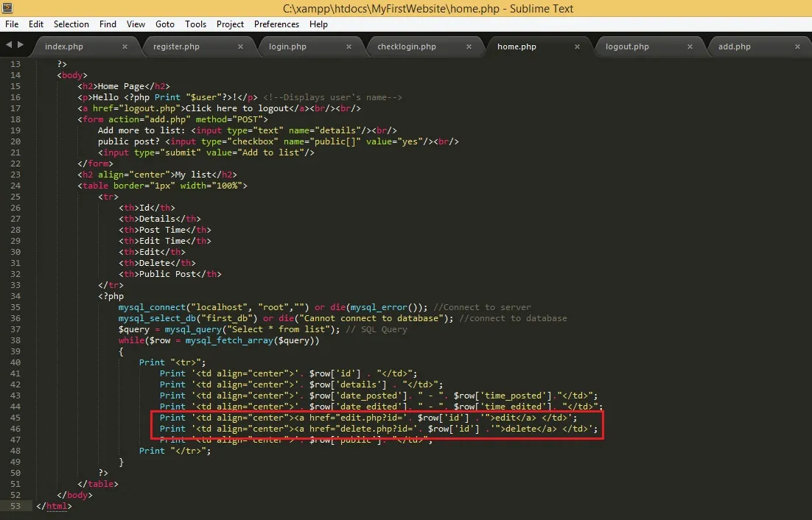Close the home.php tab

[x=577, y=46]
